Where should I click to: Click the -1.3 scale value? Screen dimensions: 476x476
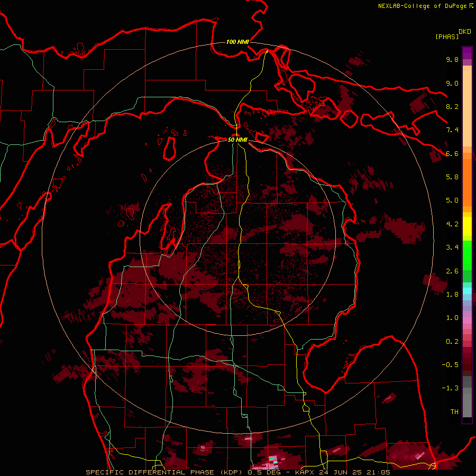[450, 388]
